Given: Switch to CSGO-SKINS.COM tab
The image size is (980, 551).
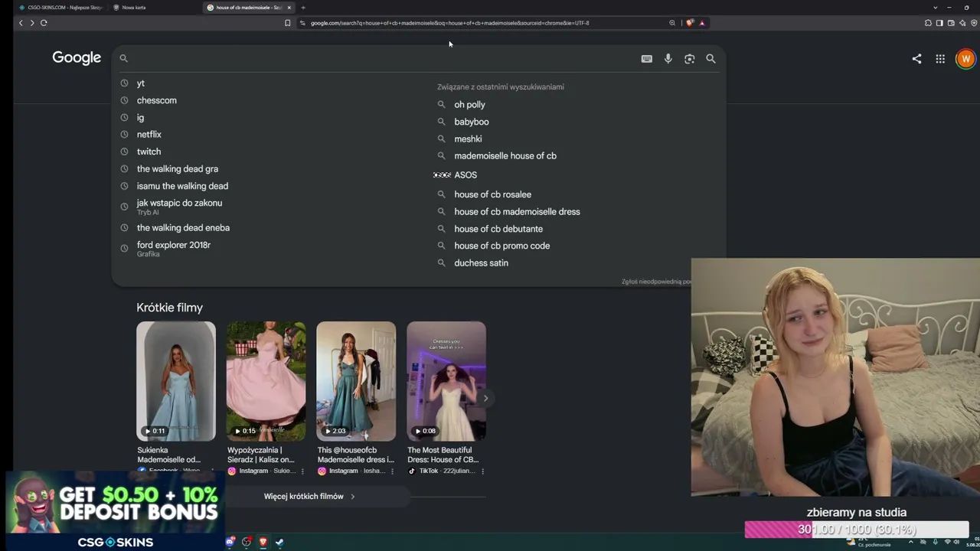Looking at the screenshot, I should tap(61, 8).
